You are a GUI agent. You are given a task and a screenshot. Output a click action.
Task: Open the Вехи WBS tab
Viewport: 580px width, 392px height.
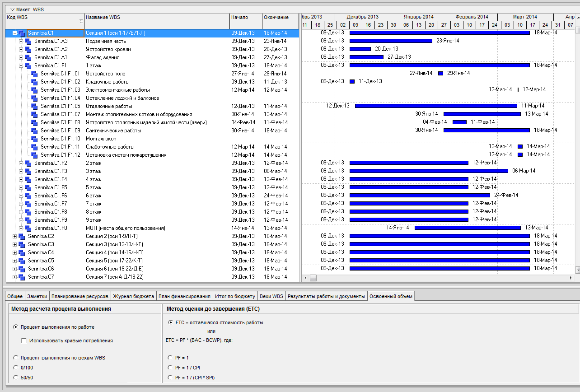(271, 296)
